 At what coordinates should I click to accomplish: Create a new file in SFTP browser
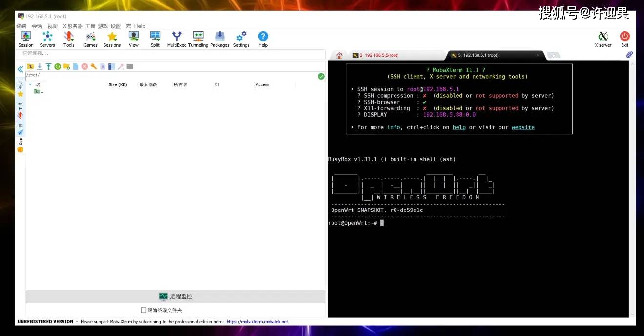[x=76, y=66]
